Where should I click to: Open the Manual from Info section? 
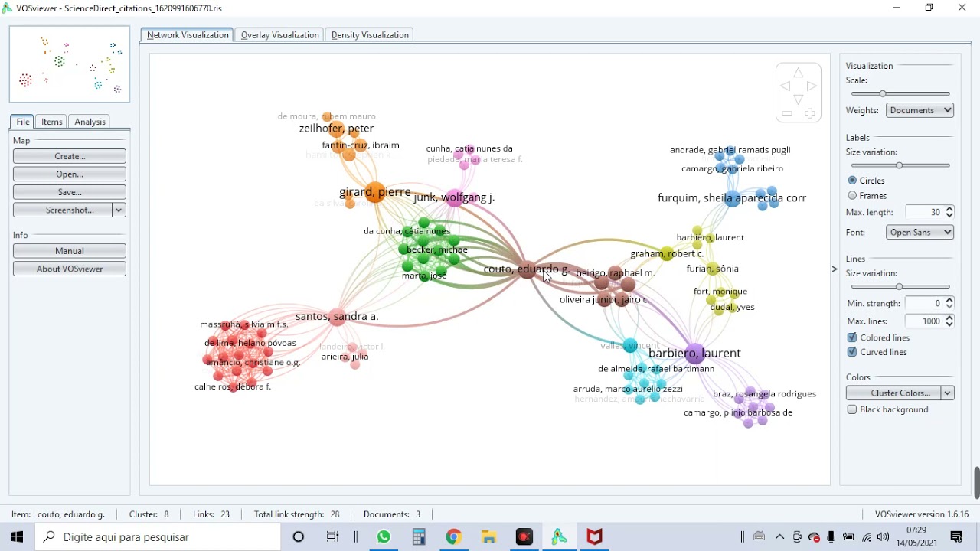(x=70, y=251)
